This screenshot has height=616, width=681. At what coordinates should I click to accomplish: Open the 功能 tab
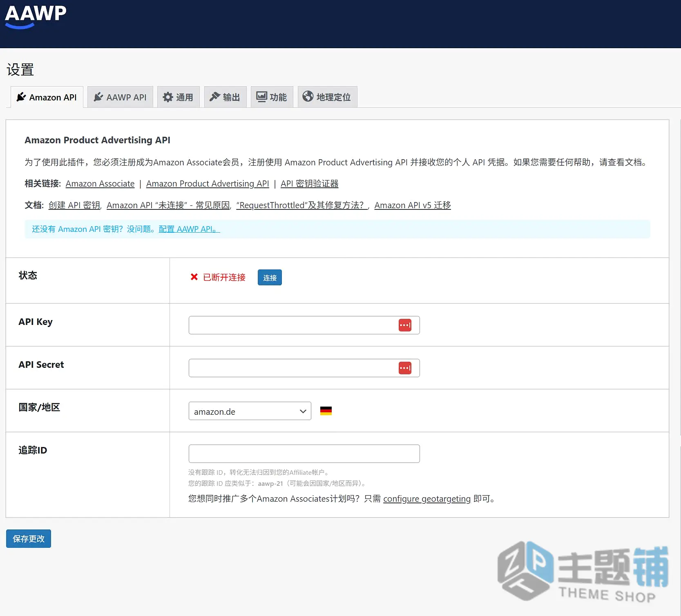pyautogui.click(x=272, y=97)
